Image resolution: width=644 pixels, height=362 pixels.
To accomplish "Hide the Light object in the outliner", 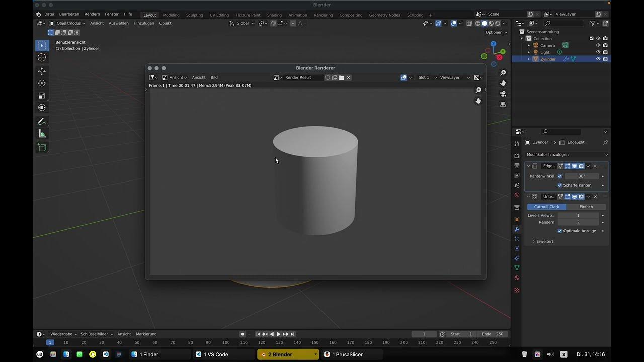I will 598,52.
